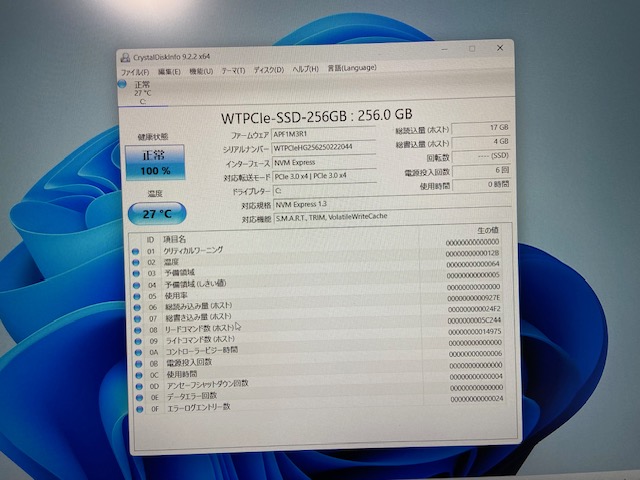Open the 機能(U) menu
This screenshot has width=640, height=480.
coord(201,71)
